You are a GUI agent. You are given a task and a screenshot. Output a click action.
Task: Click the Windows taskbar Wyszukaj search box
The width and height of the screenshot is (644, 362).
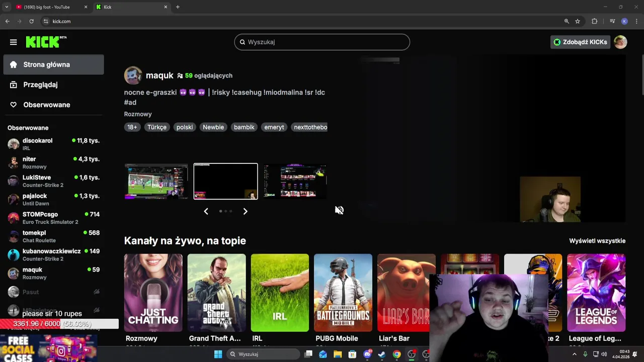pyautogui.click(x=263, y=354)
